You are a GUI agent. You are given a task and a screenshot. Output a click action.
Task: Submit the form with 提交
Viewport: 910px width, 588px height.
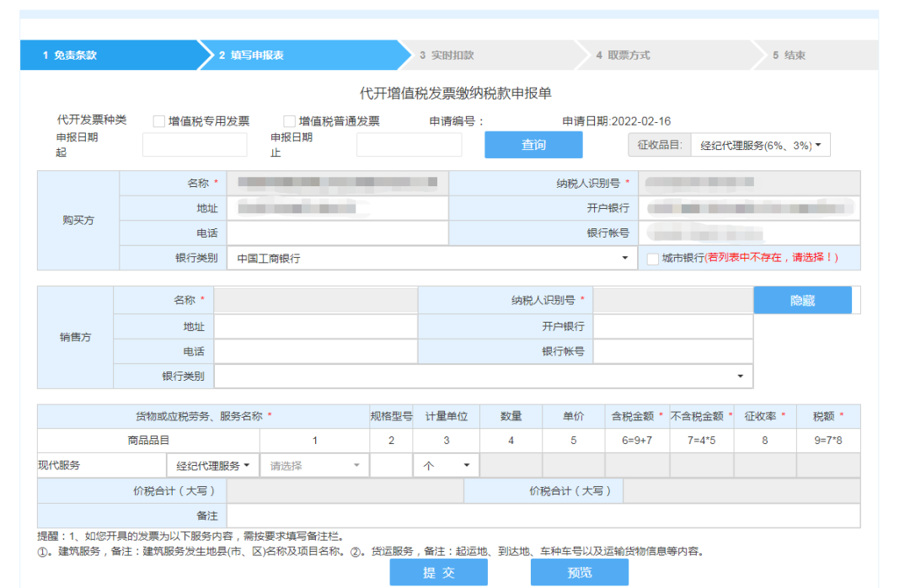point(439,573)
